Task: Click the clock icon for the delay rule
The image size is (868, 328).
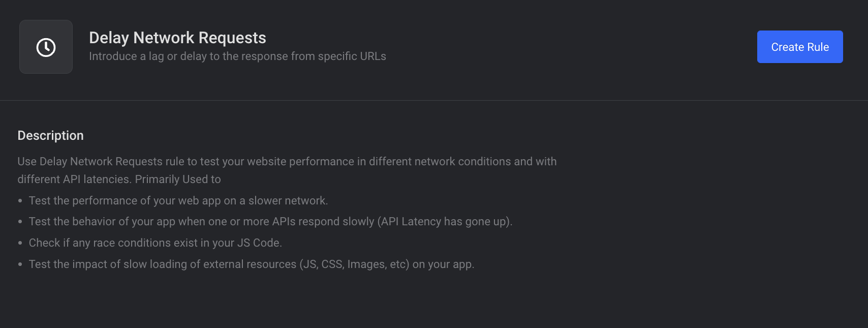Action: click(46, 47)
